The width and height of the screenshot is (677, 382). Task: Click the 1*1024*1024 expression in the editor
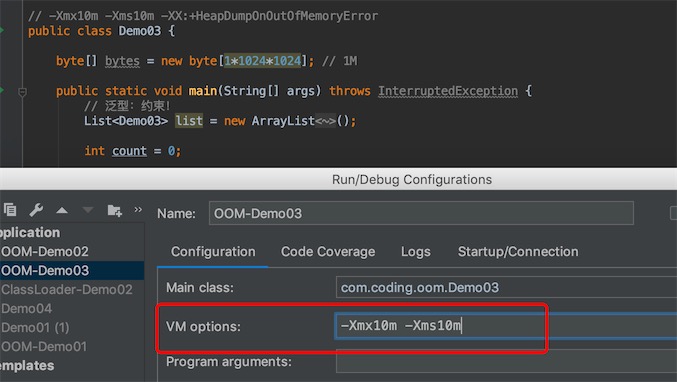263,61
